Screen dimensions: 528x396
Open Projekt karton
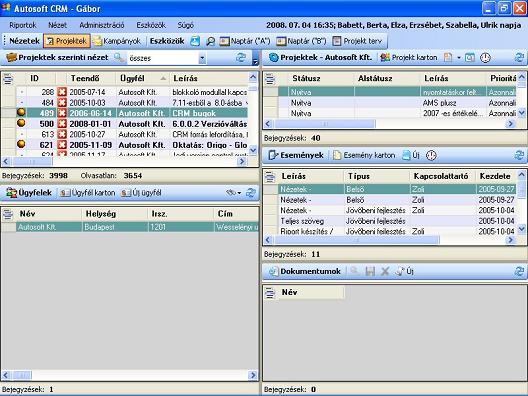pos(408,58)
